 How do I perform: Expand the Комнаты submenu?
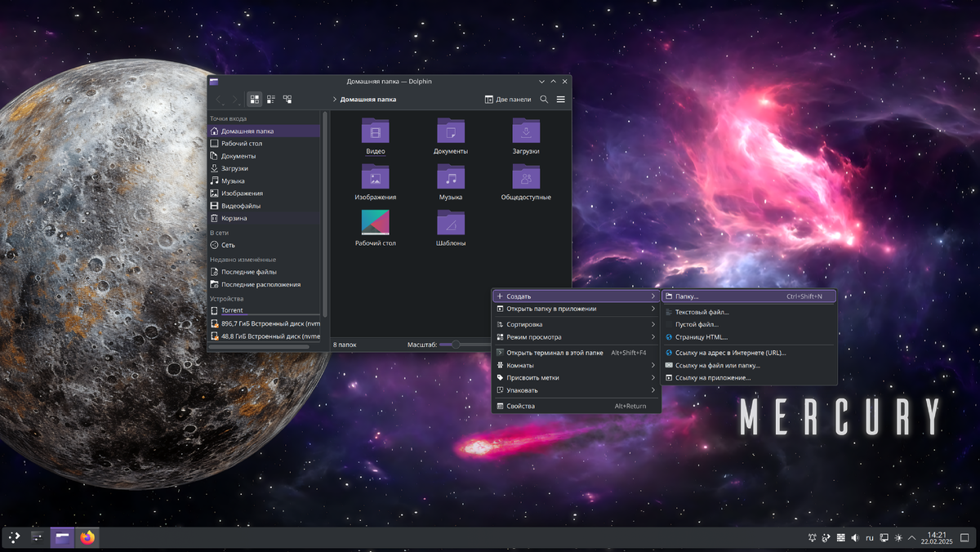tap(576, 365)
